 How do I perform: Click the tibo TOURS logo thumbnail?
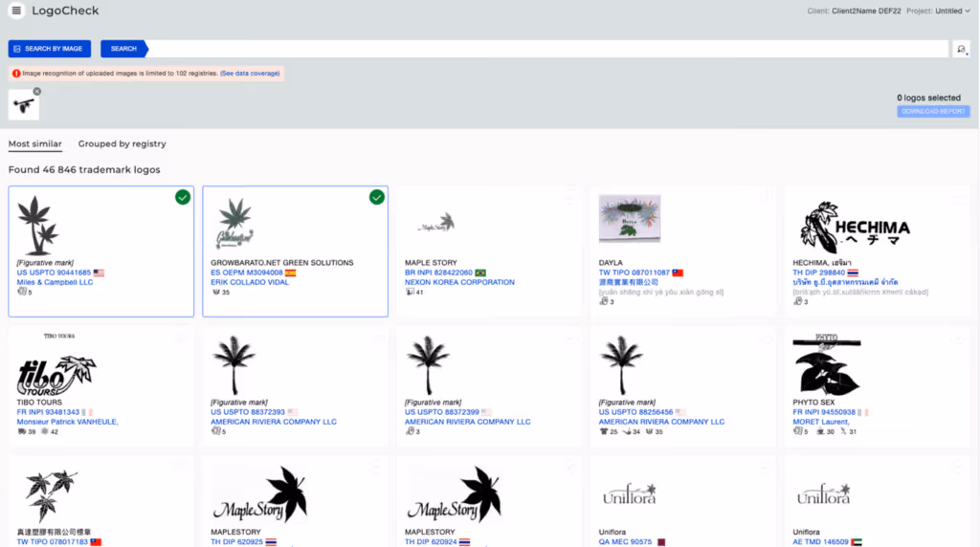(56, 374)
